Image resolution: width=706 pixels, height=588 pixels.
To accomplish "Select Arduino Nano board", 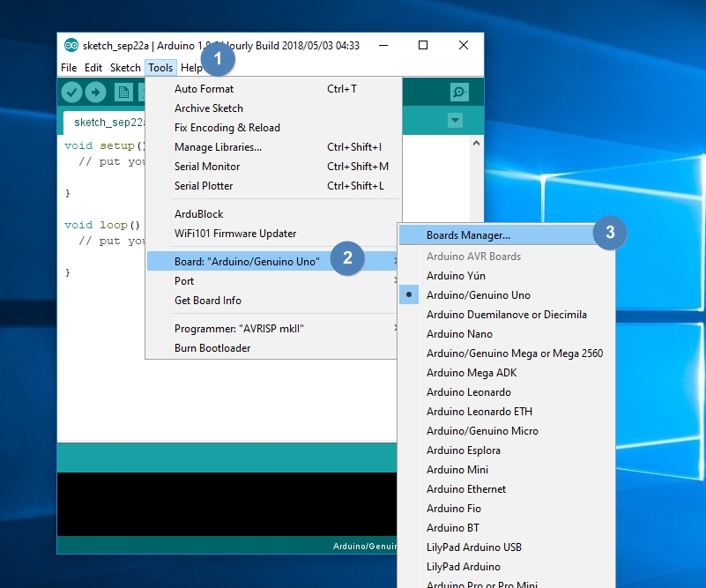I will pyautogui.click(x=507, y=333).
